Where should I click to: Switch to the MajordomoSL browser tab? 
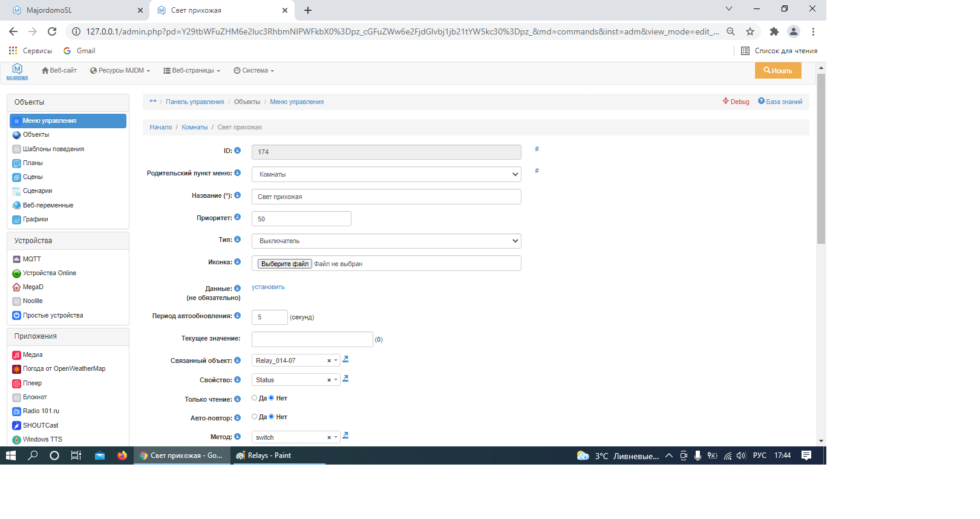tap(76, 10)
